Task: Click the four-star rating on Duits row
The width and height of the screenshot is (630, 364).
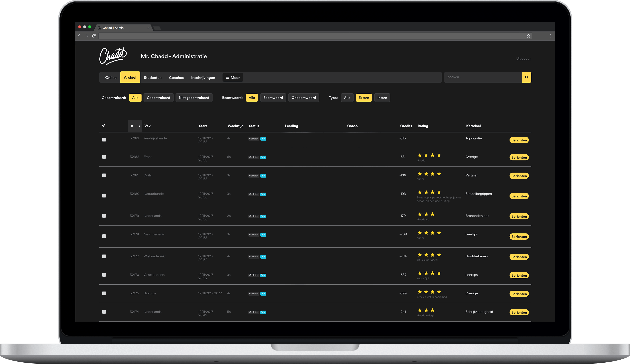Action: (429, 174)
